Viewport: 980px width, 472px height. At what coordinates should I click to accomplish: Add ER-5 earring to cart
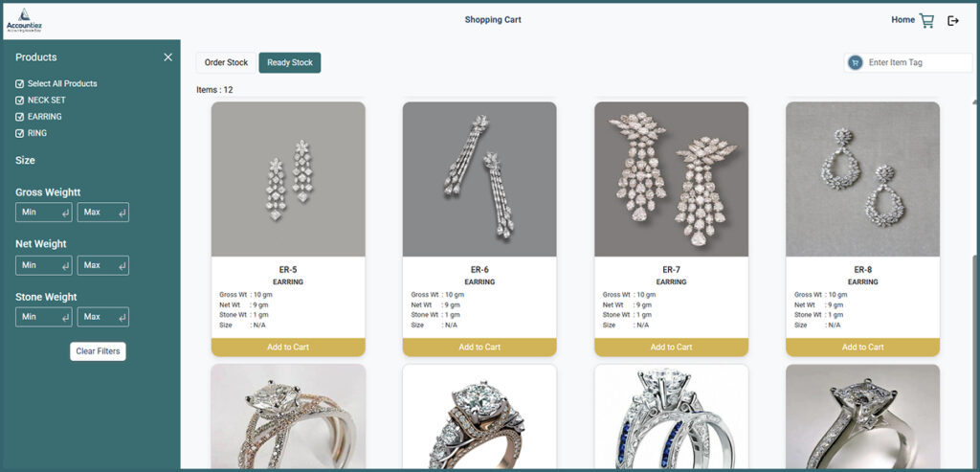point(288,347)
